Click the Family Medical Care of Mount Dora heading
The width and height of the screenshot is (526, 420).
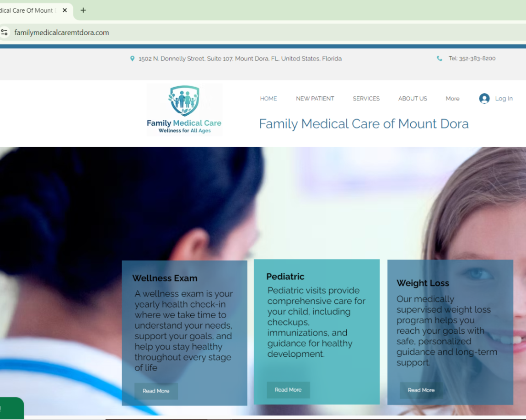coord(364,124)
